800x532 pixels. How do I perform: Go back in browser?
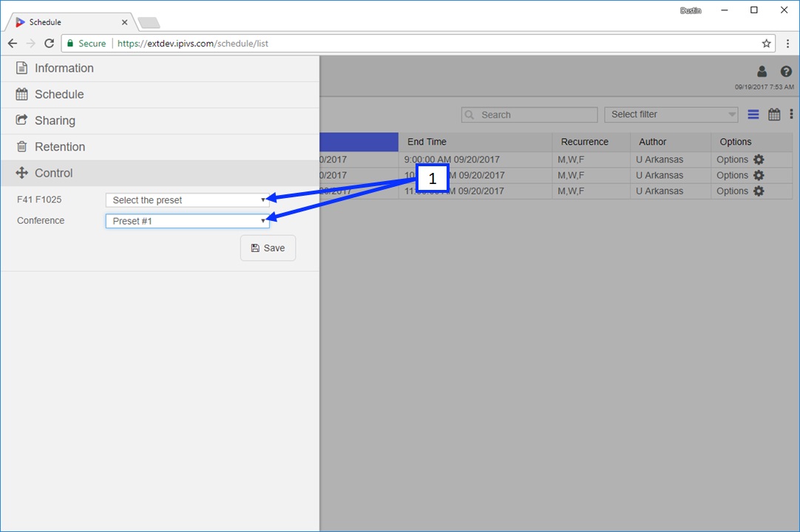(x=13, y=44)
